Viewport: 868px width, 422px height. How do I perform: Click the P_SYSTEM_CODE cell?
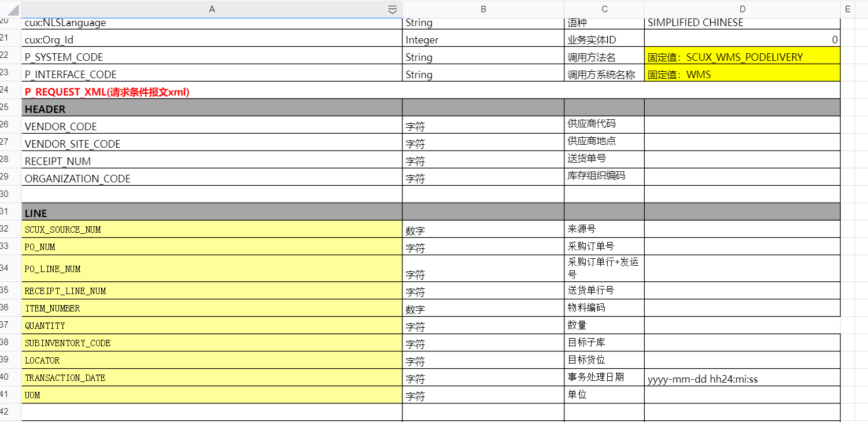tap(212, 56)
